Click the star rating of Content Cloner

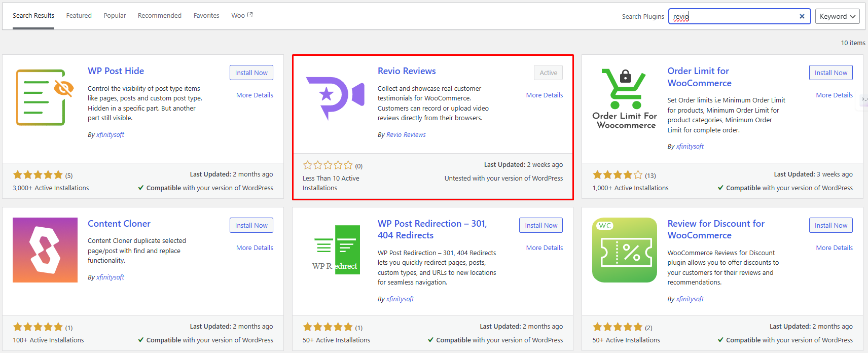pos(38,327)
